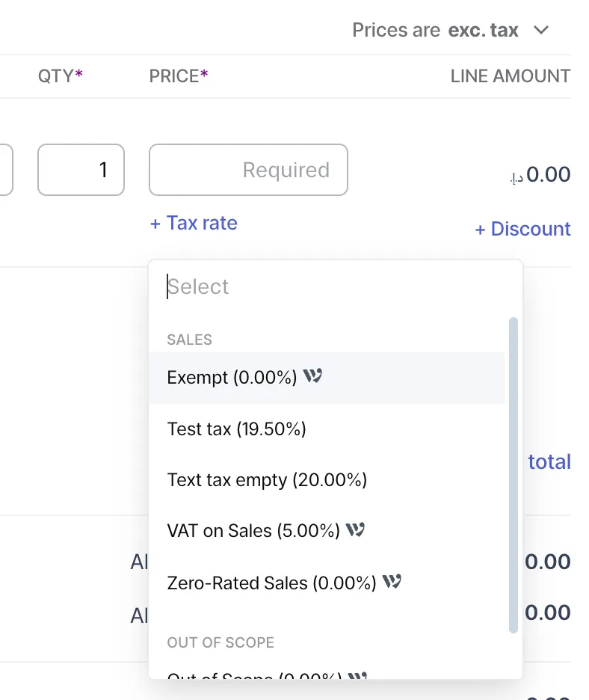589x700 pixels.
Task: Click the logo icon beside VAT on Sales
Action: (356, 530)
